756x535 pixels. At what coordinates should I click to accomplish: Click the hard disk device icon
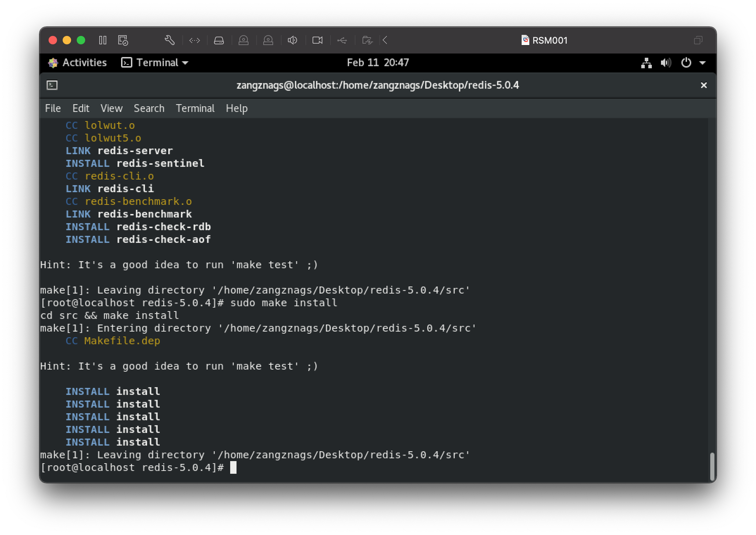click(x=219, y=40)
